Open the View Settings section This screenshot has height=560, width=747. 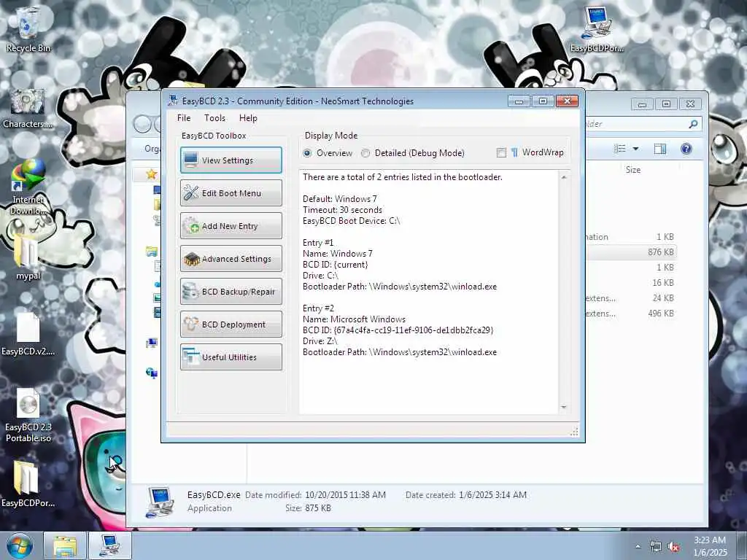tap(231, 160)
